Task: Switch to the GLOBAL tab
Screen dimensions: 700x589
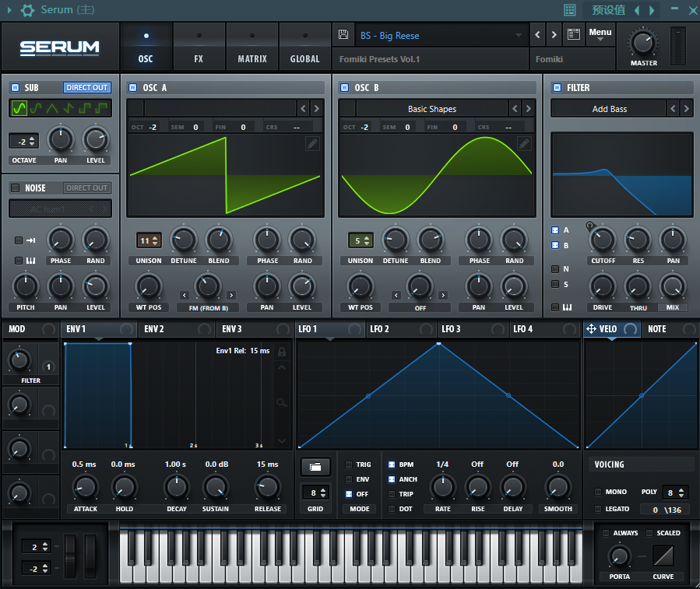Action: tap(305, 47)
